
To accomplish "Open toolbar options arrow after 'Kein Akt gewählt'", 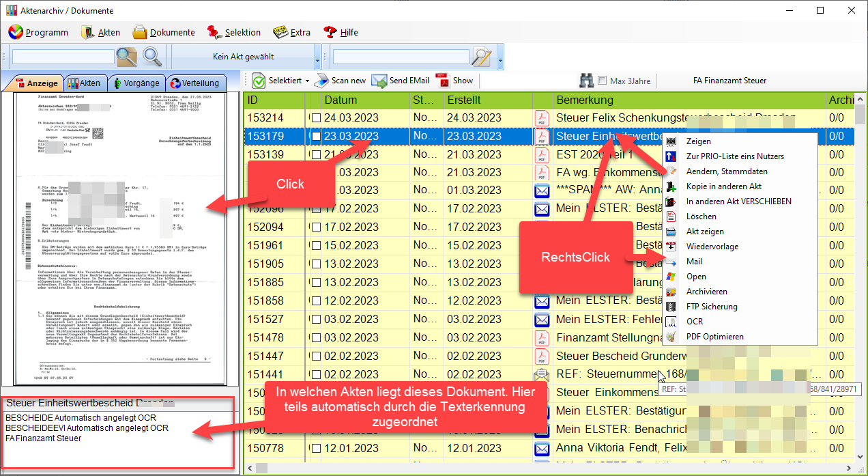I will [x=317, y=57].
